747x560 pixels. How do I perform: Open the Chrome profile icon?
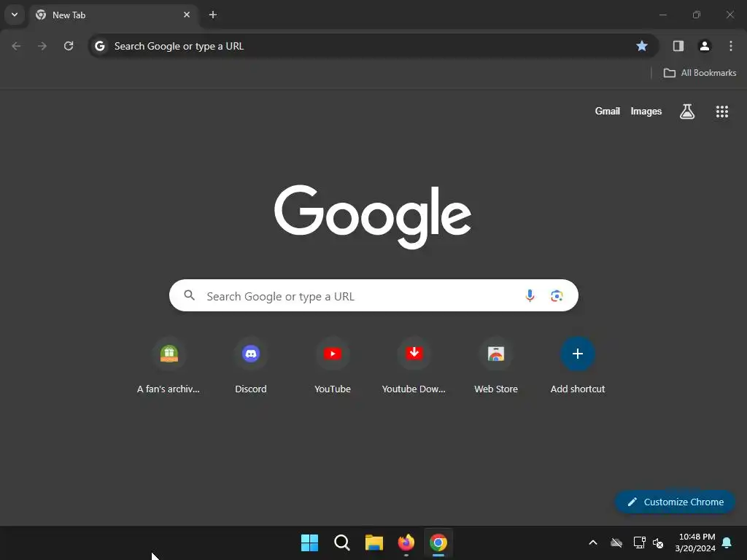(705, 46)
